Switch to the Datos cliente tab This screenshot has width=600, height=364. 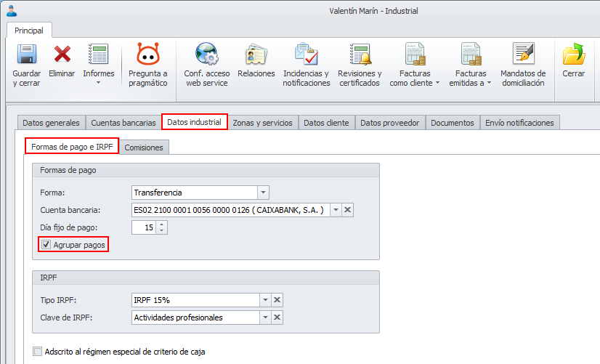(326, 123)
